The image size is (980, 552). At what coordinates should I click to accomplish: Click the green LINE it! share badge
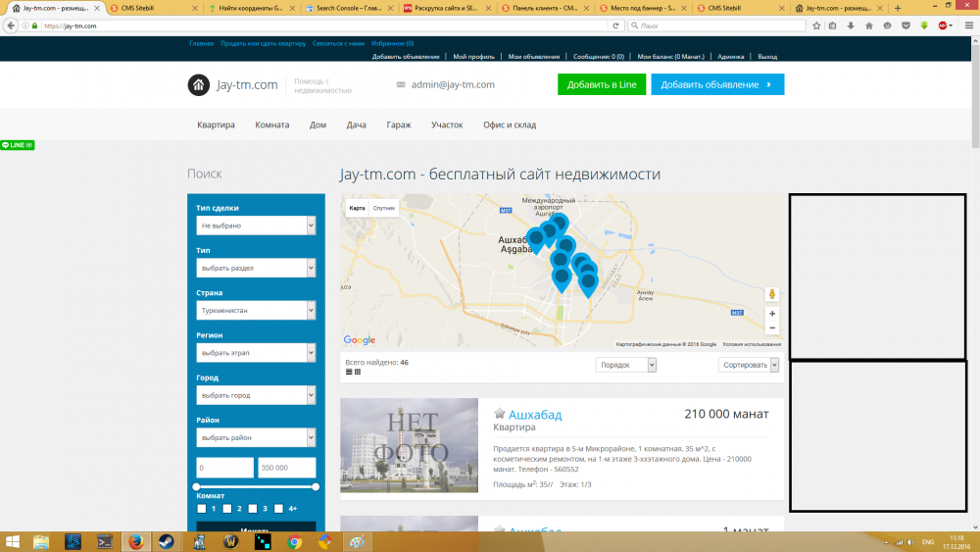click(x=18, y=145)
